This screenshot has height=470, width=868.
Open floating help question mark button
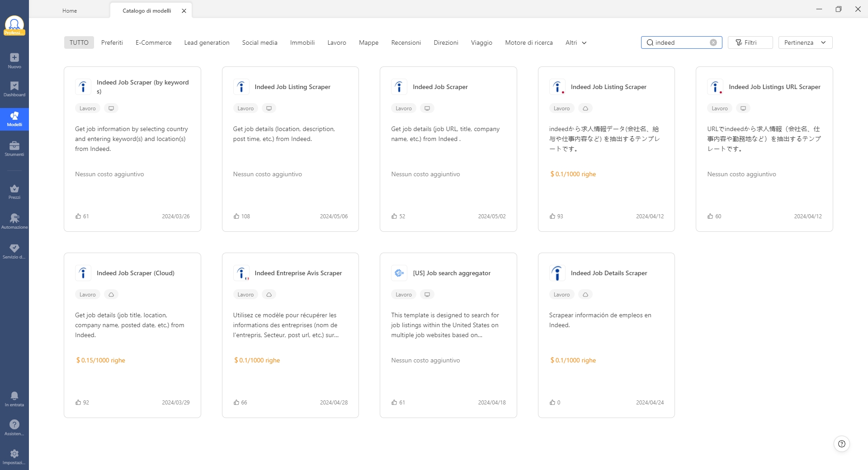click(x=841, y=444)
